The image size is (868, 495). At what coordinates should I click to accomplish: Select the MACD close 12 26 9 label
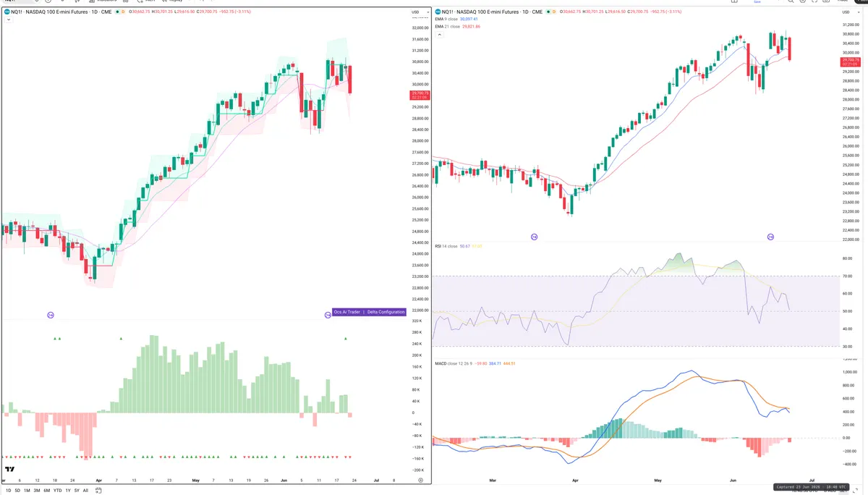pyautogui.click(x=453, y=363)
